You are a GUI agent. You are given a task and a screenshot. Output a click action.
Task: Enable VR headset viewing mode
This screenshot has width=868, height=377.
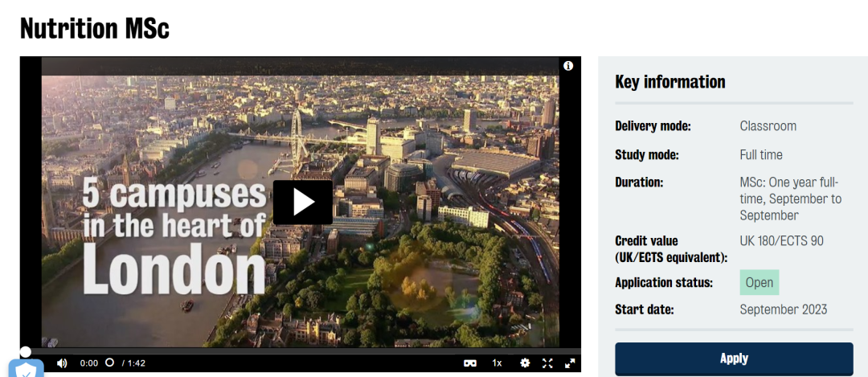[x=470, y=363]
